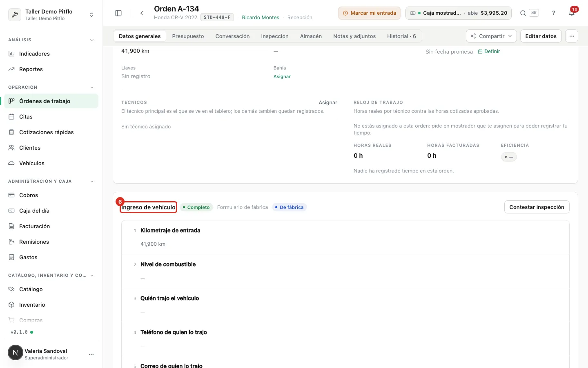Switch to Notas y adjuntos tab
Screen dimensions: 588x368
[354, 36]
